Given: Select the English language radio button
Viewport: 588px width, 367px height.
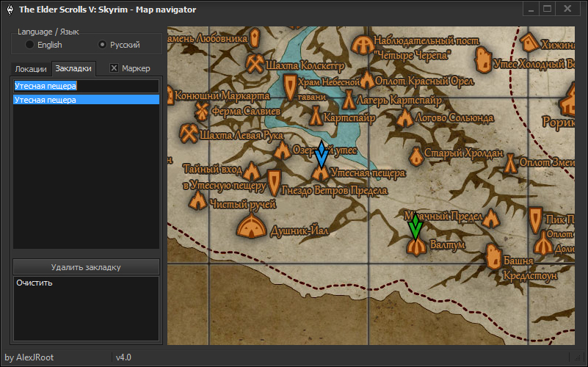Looking at the screenshot, I should tap(29, 45).
